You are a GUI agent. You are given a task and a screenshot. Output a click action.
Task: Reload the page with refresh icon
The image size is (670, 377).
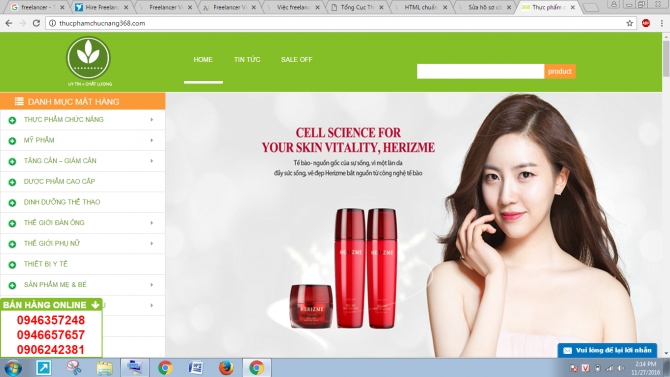tap(36, 23)
